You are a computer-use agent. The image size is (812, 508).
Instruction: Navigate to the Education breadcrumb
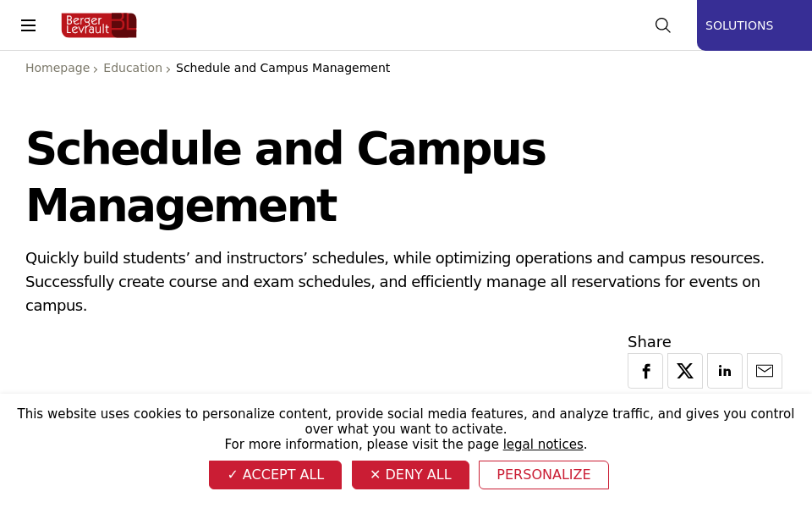coord(133,68)
